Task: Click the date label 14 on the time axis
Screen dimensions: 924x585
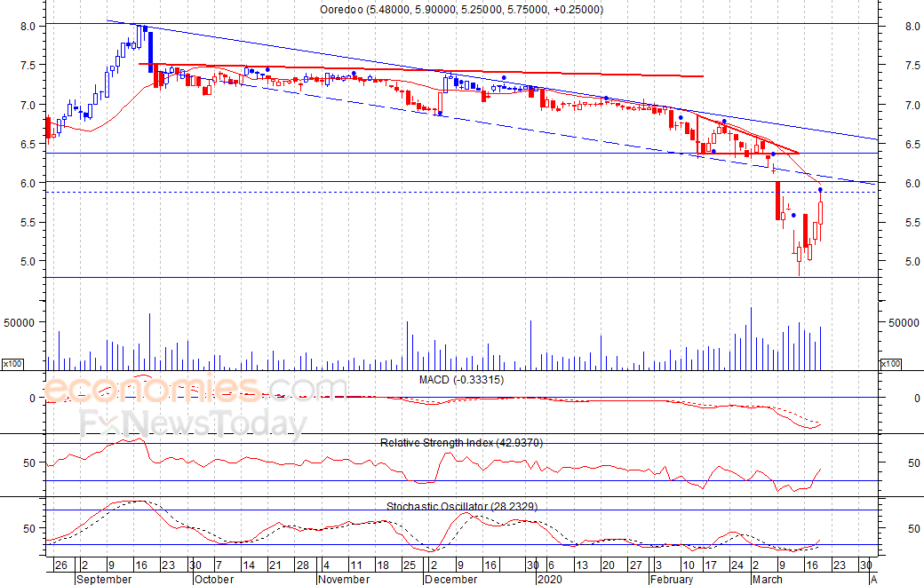Action: click(249, 565)
